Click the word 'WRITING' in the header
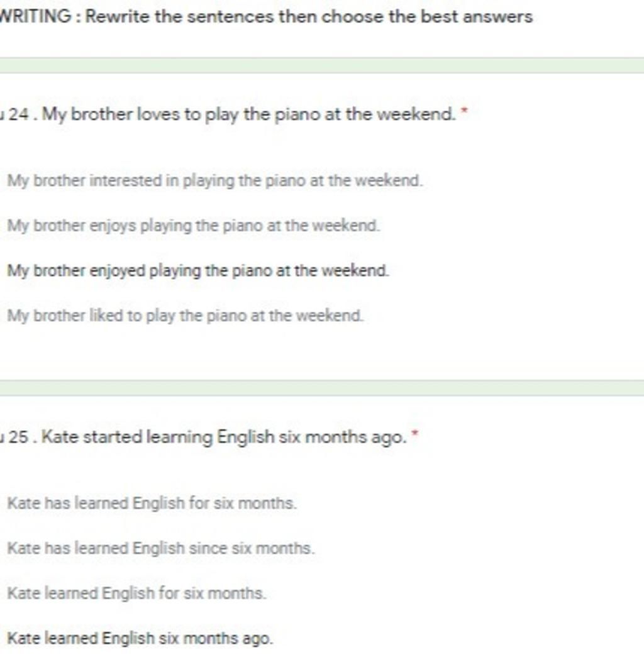The height and width of the screenshot is (662, 644). click(35, 17)
